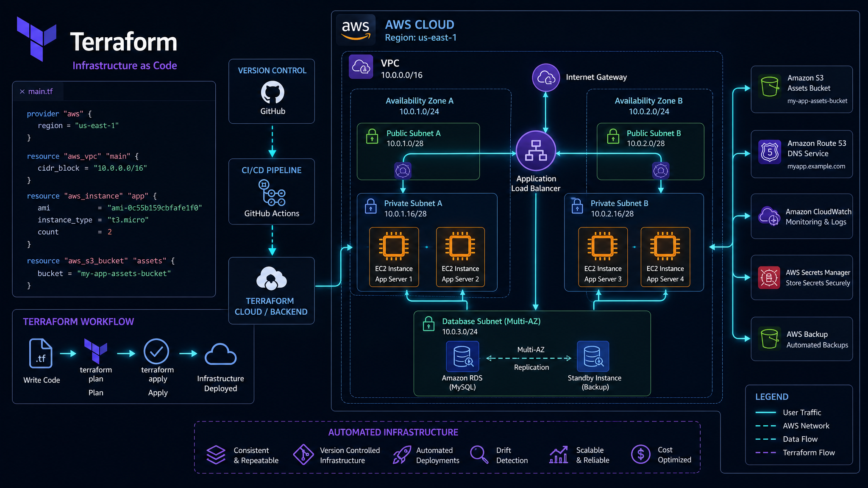Click the Private Subnet B lock icon
868x488 pixels.
(577, 206)
